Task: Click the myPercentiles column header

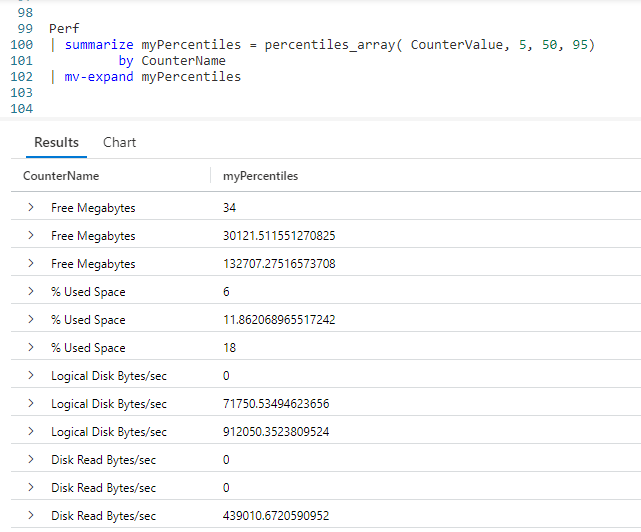Action: (x=261, y=176)
